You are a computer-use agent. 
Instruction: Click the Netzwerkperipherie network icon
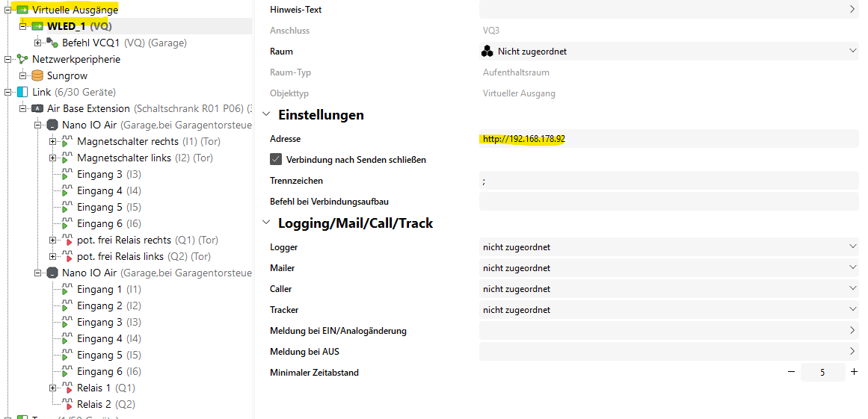[22, 59]
